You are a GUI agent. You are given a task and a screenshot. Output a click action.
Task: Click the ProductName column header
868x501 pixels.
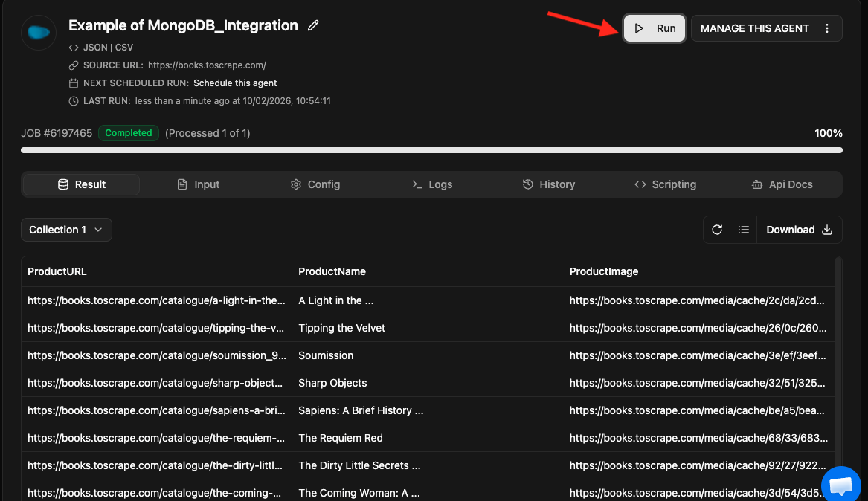[x=332, y=271]
